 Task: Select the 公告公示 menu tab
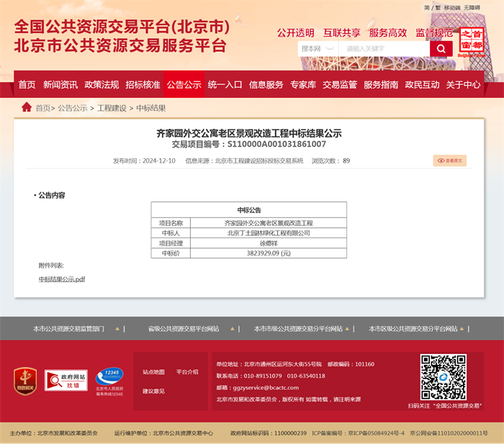184,84
